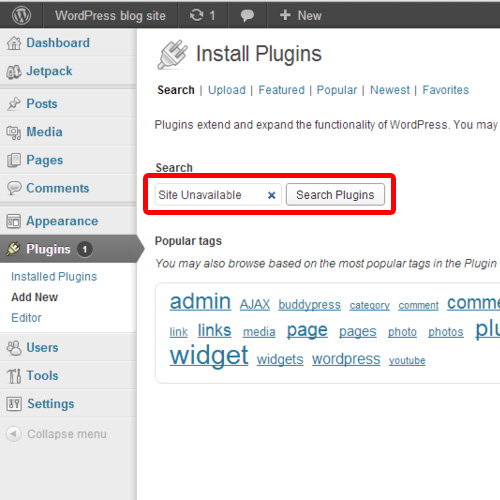Browse the photos tag

(446, 332)
